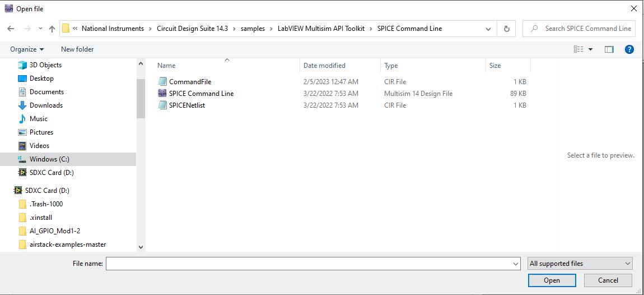Refresh the SPICE Command Line folder

506,29
